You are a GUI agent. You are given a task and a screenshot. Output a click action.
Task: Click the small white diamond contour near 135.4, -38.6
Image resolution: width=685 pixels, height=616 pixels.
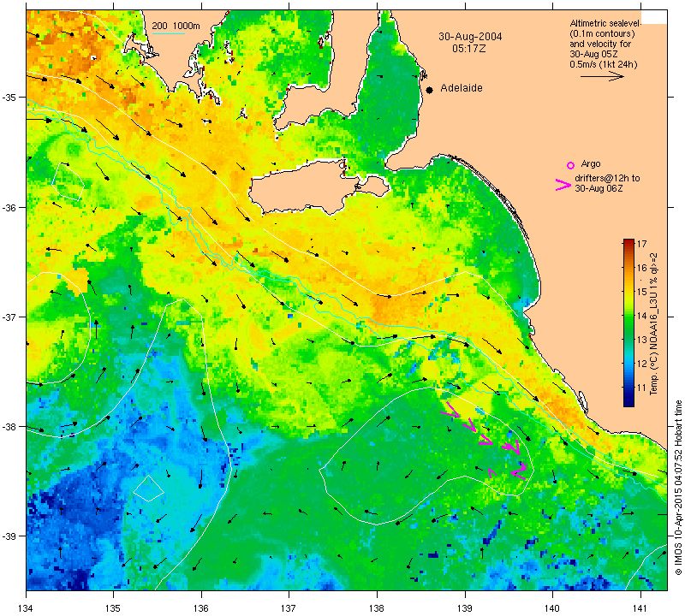[148, 488]
